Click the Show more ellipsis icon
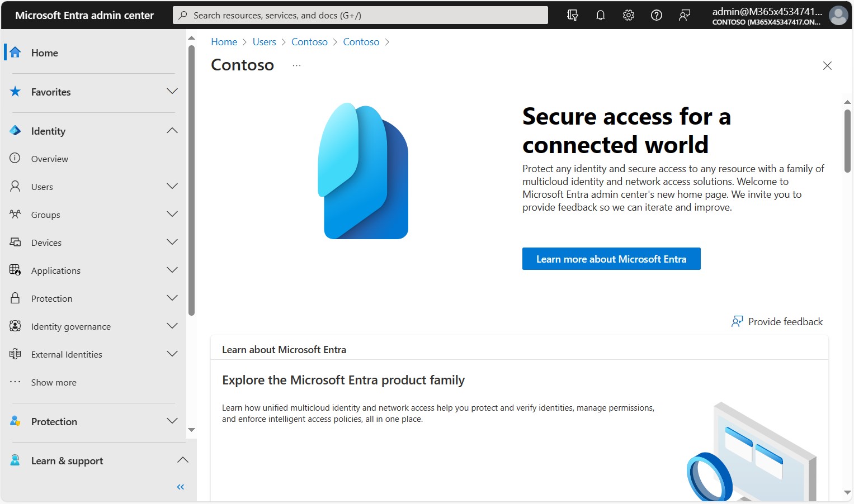The width and height of the screenshot is (854, 504). pos(15,382)
